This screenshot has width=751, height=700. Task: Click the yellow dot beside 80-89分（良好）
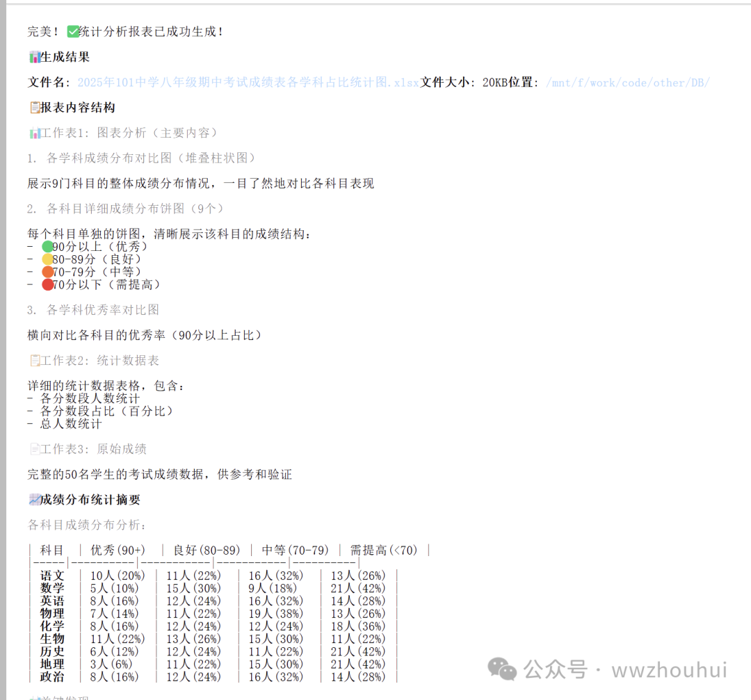click(46, 259)
